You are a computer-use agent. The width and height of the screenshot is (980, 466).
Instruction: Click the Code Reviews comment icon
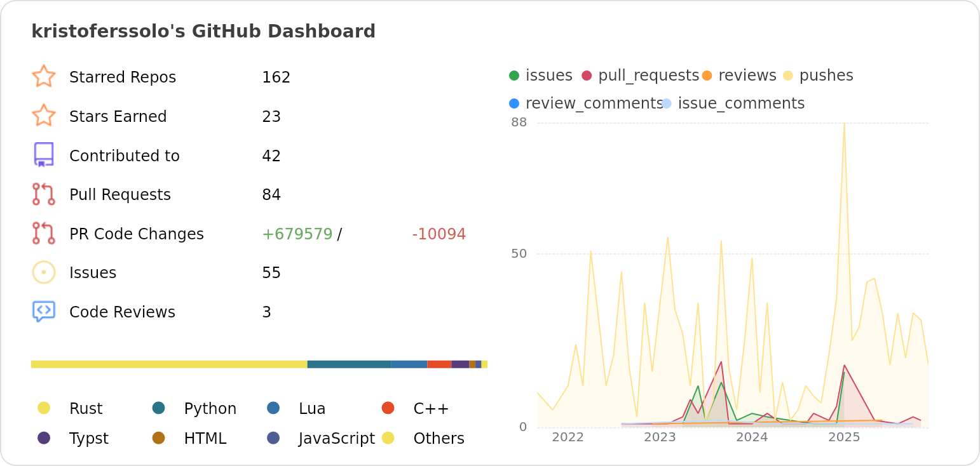pos(44,312)
